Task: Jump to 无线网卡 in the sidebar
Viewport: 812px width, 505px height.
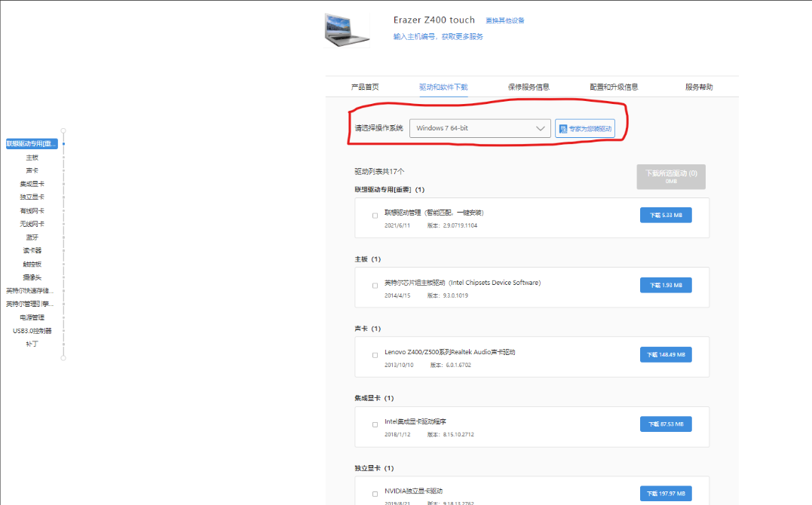Action: (32, 224)
